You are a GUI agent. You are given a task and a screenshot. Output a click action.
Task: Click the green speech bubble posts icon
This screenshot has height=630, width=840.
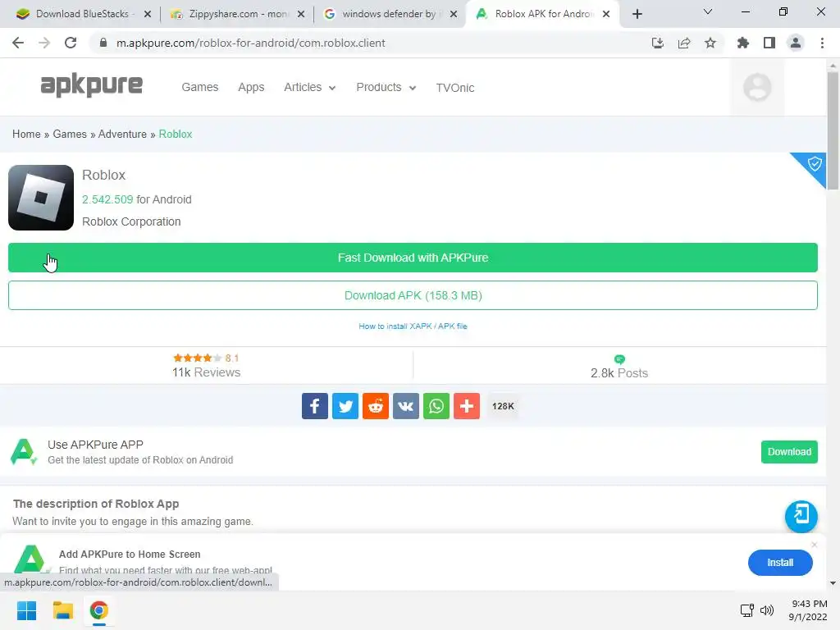(619, 359)
